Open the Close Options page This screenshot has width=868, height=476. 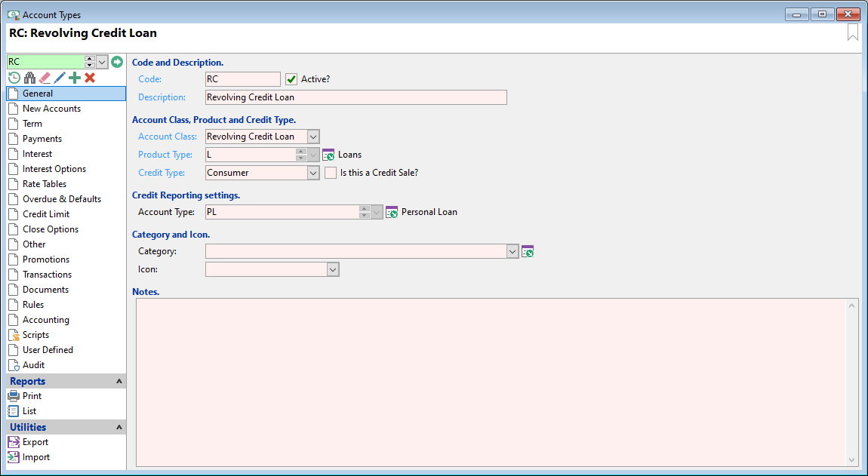[x=66, y=229]
